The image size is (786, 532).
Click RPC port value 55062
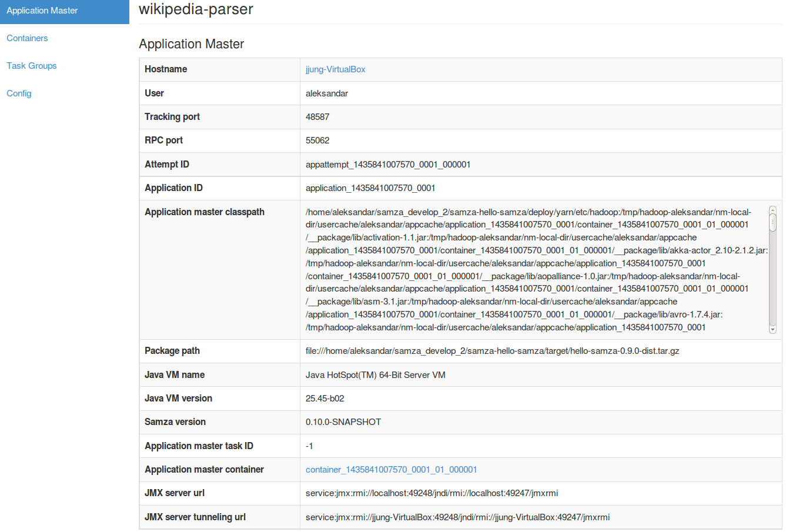[x=317, y=140]
